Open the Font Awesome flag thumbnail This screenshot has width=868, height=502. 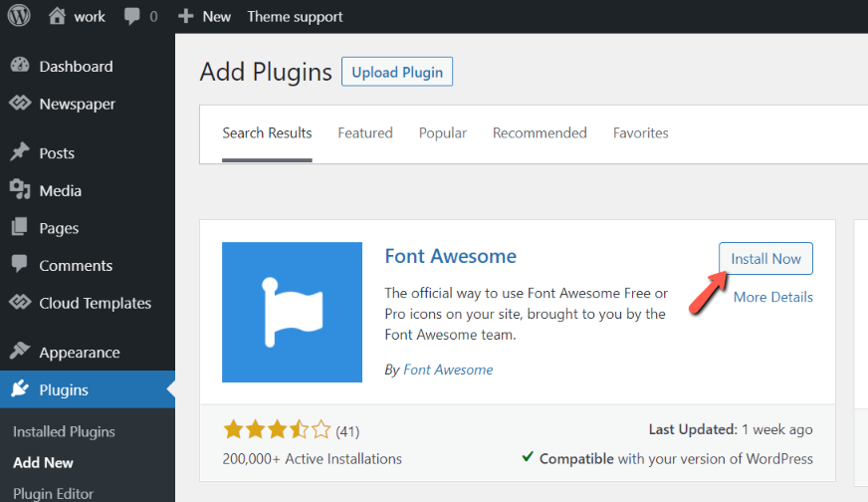click(x=292, y=312)
